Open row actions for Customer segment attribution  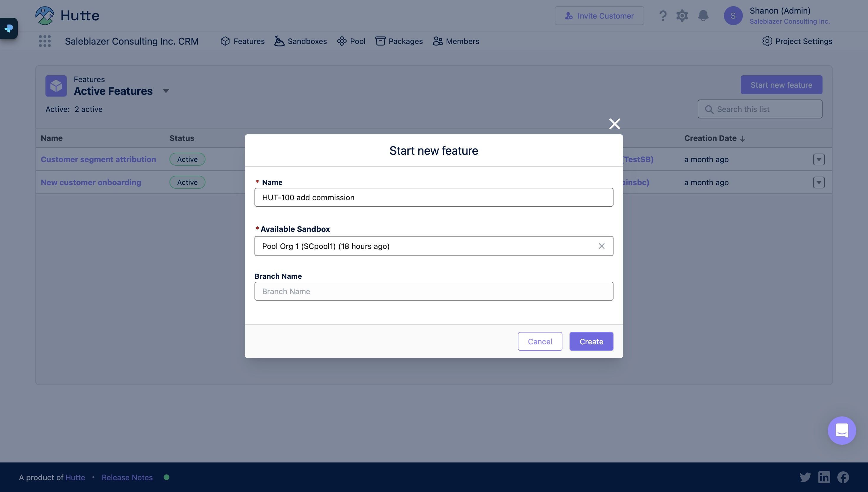point(819,159)
